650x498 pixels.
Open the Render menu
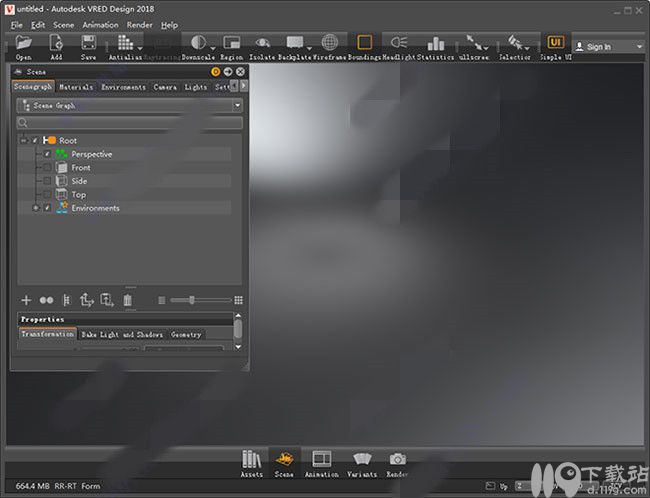140,25
